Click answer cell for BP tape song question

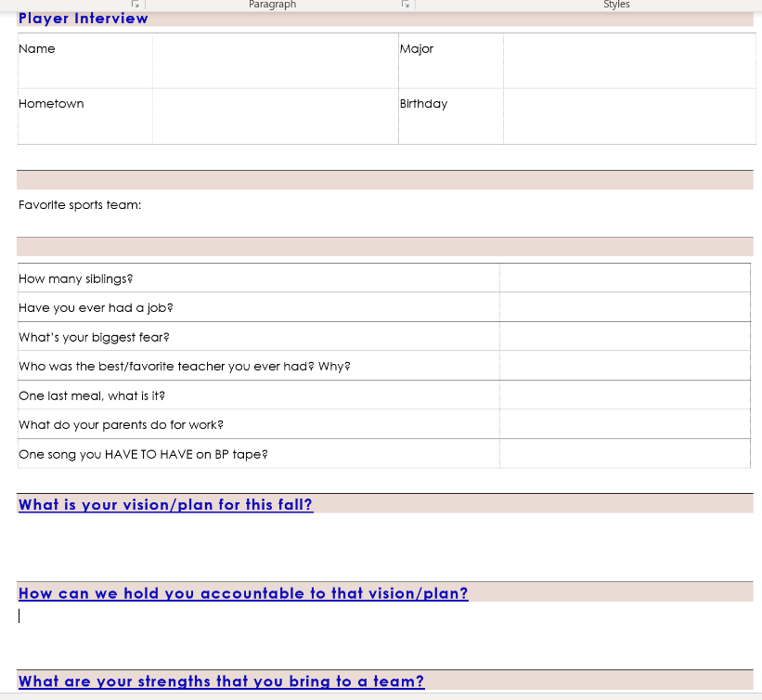[625, 454]
